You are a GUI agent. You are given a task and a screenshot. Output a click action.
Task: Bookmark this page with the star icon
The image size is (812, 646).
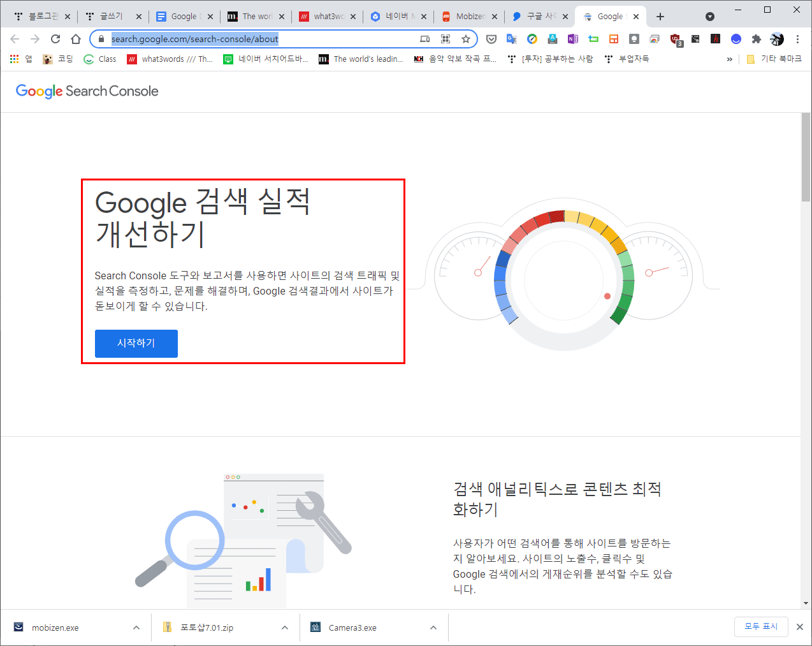[466, 39]
